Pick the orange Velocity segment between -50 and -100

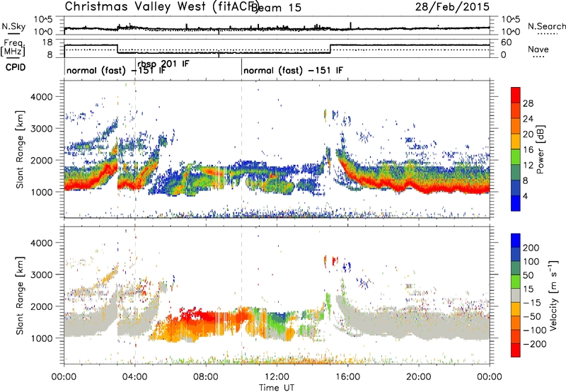point(516,323)
